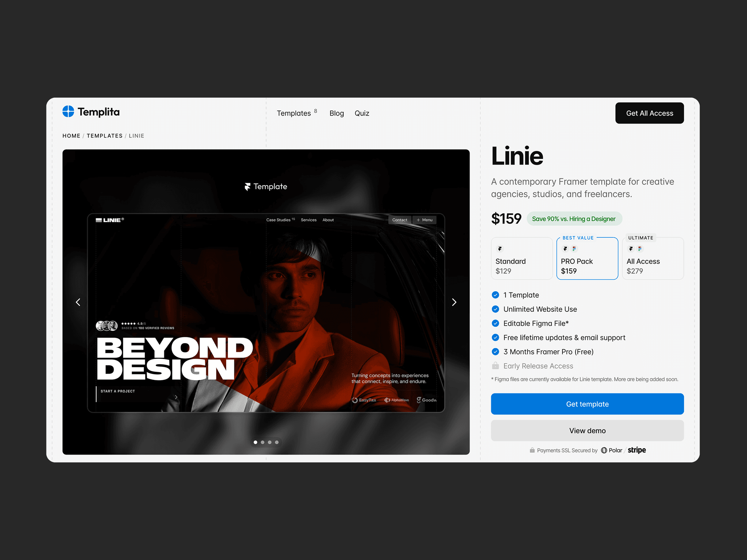747x560 pixels.
Task: Click the checkmark icon beside 1 Template
Action: 495,295
